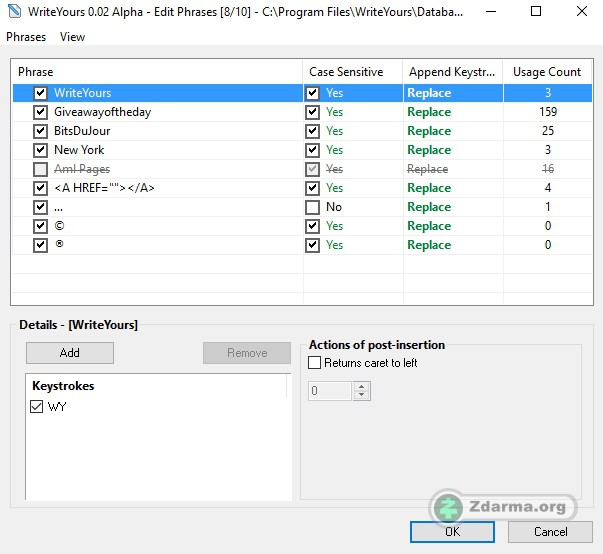Screen dimensions: 603x554
Task: Maximize the WriteYours window
Action: 536,12
